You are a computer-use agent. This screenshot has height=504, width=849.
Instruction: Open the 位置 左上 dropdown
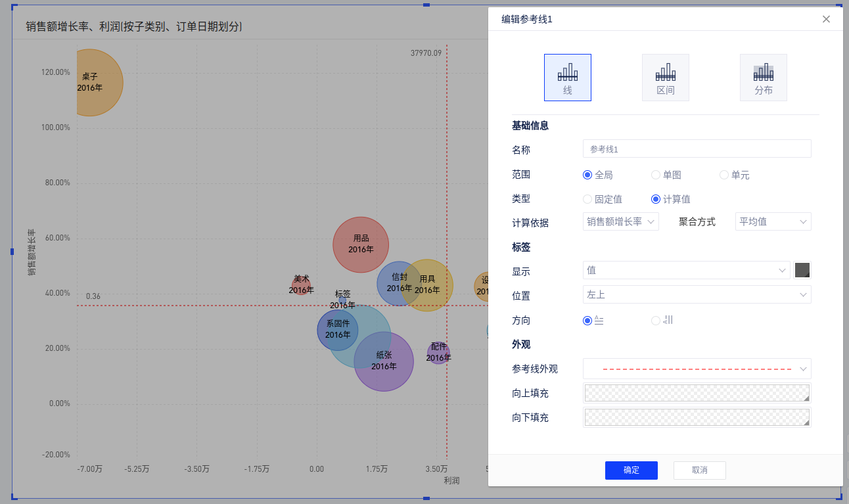[x=697, y=295]
